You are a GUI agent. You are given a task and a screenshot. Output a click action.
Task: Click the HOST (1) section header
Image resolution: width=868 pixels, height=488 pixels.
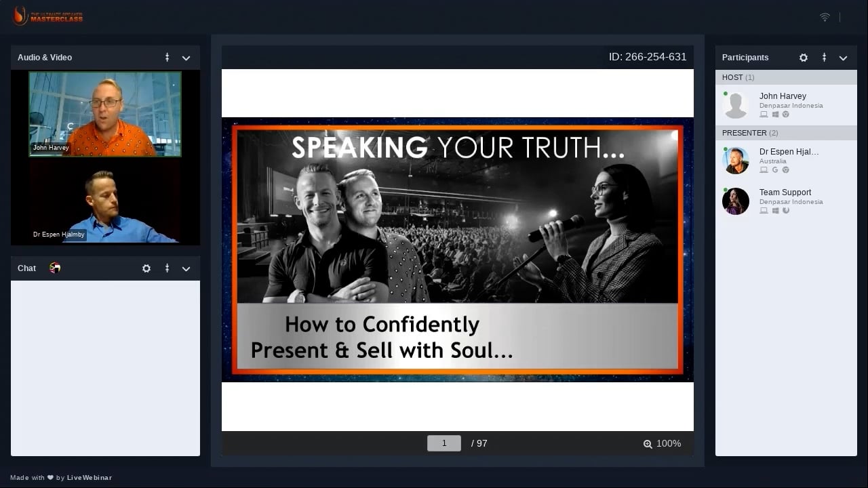(x=786, y=77)
